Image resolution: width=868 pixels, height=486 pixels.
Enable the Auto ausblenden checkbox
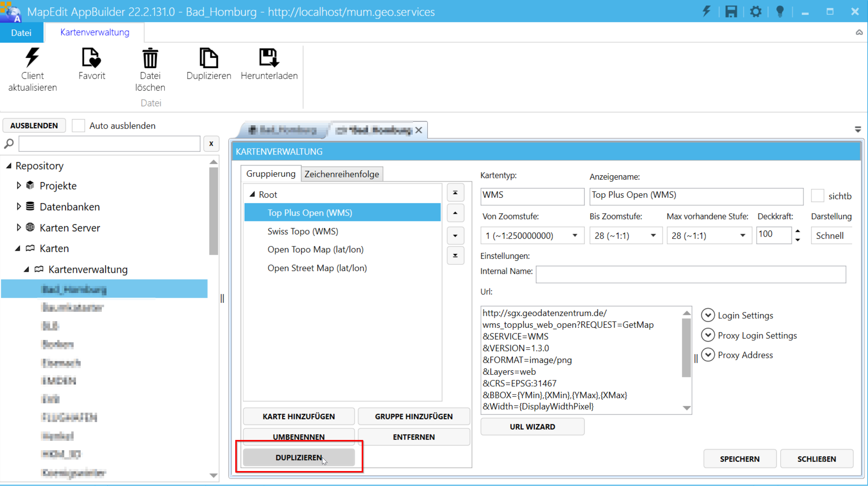pyautogui.click(x=78, y=126)
